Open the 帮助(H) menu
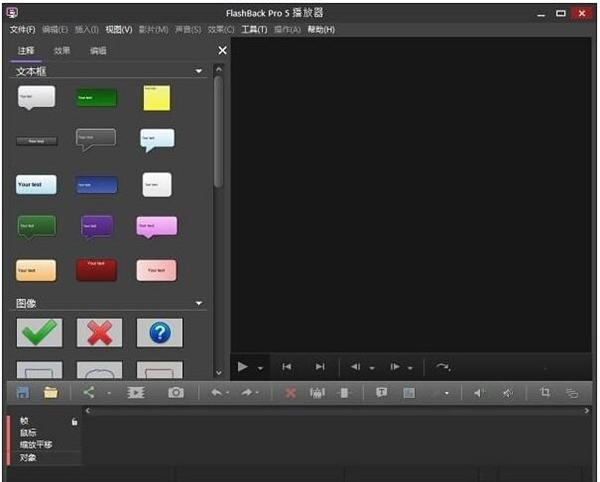This screenshot has height=482, width=600. (321, 30)
